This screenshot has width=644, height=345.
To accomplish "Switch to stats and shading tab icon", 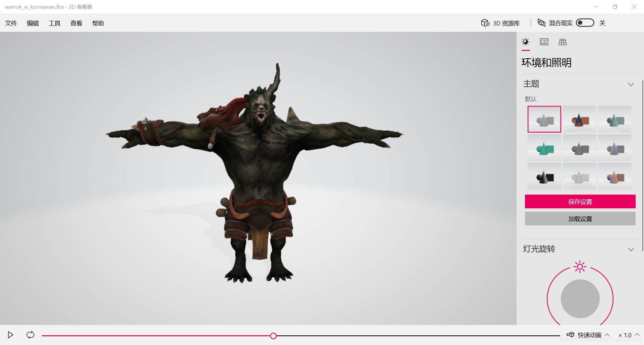I will tap(544, 42).
